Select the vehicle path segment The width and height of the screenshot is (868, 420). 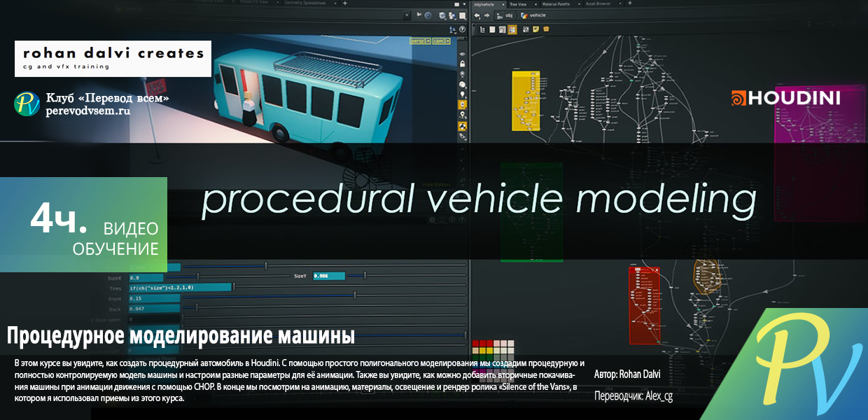click(535, 15)
